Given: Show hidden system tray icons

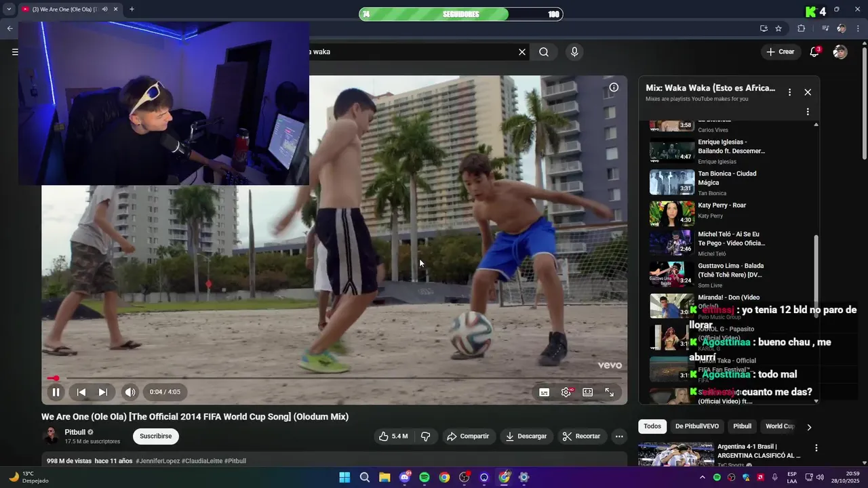Looking at the screenshot, I should [702, 477].
